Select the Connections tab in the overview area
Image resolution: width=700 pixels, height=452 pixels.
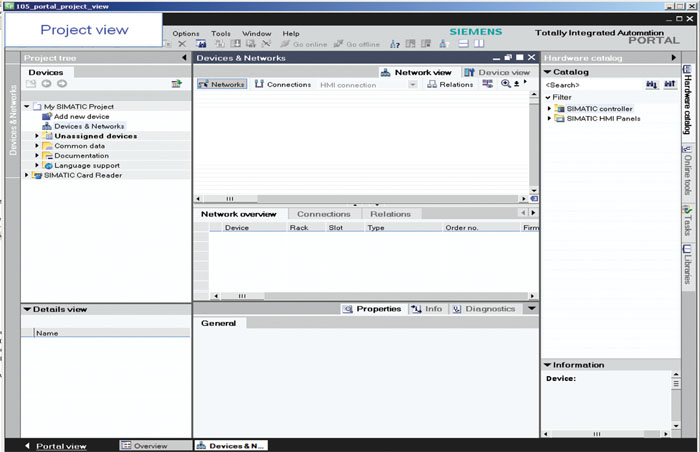tap(324, 214)
